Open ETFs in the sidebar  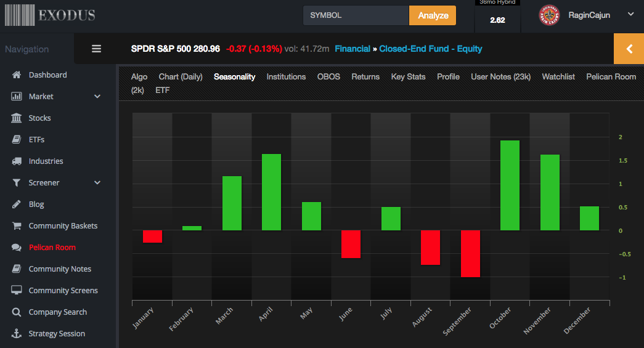coord(36,140)
